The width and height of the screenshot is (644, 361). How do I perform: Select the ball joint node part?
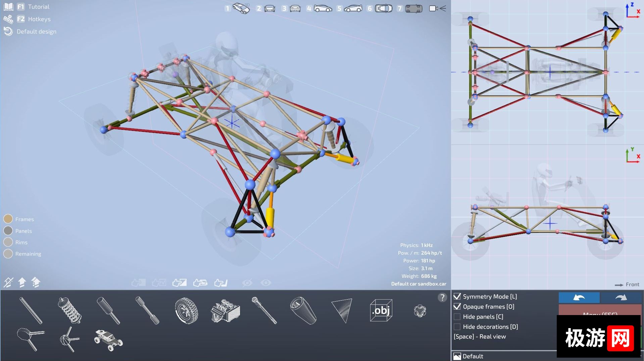[420, 311]
